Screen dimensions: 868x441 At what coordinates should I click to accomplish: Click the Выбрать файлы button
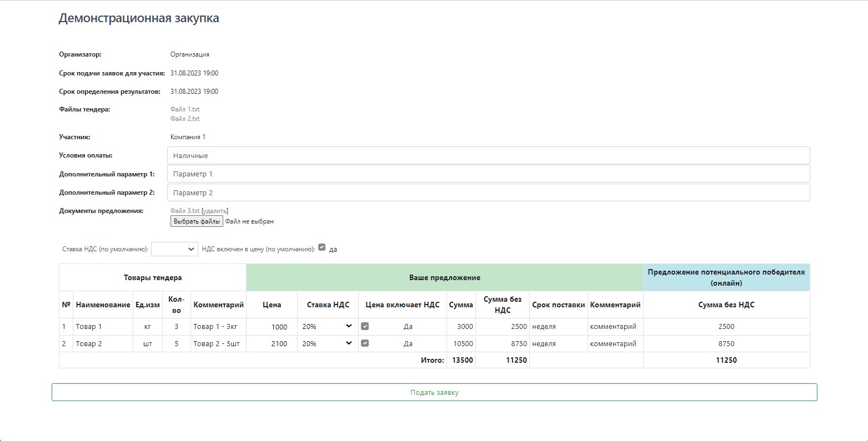tap(197, 221)
